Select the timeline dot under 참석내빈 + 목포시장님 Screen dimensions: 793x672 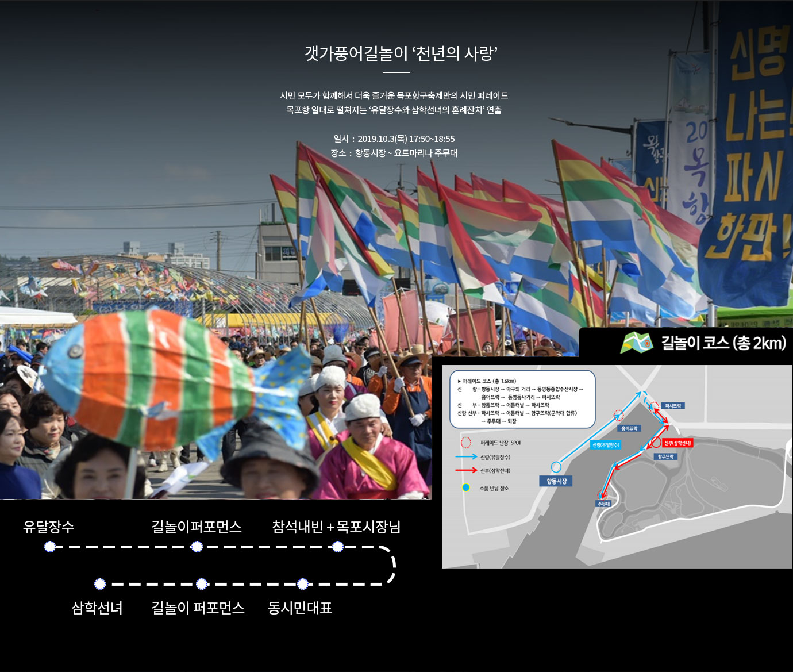pyautogui.click(x=338, y=547)
